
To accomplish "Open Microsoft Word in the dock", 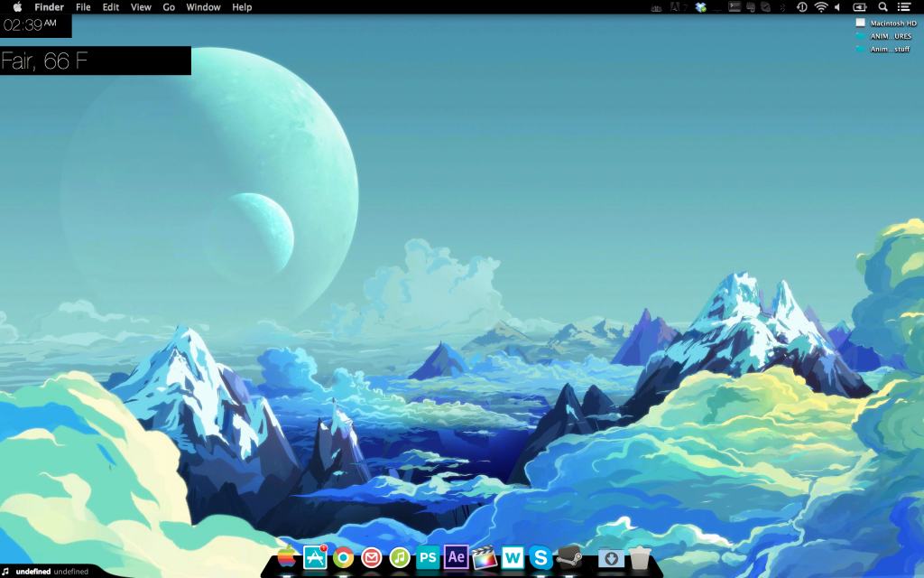I will (x=513, y=557).
